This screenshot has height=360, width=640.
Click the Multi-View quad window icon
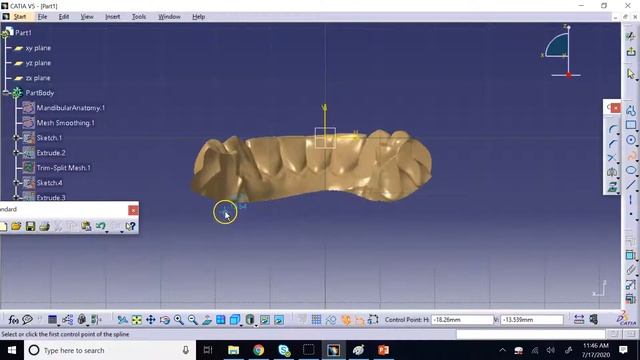(x=221, y=320)
